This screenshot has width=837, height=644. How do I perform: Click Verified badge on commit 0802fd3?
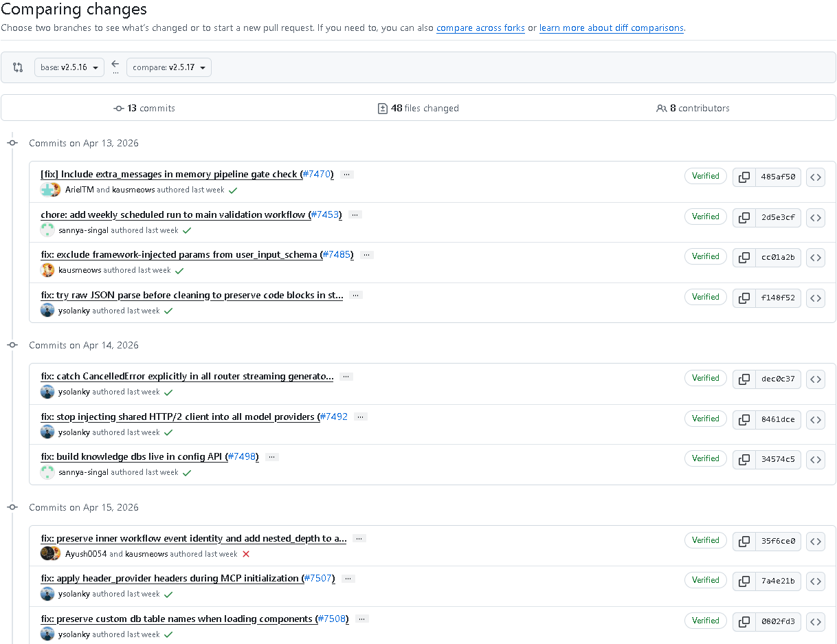click(x=705, y=621)
